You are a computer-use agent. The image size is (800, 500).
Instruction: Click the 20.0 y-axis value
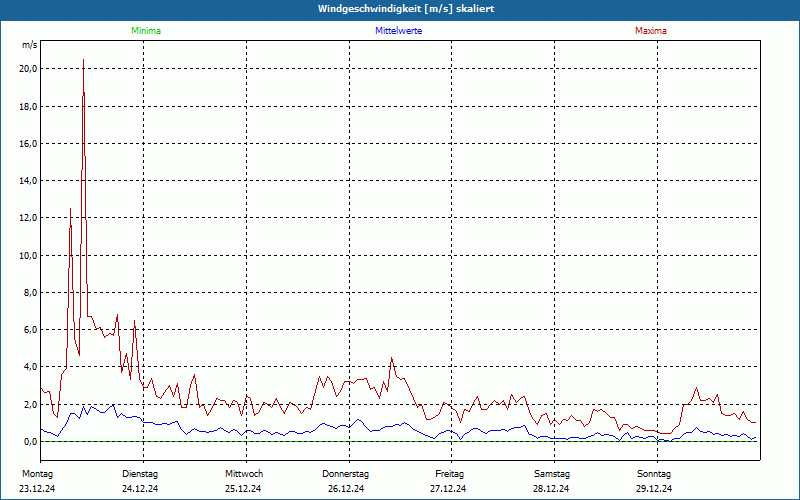click(28, 69)
